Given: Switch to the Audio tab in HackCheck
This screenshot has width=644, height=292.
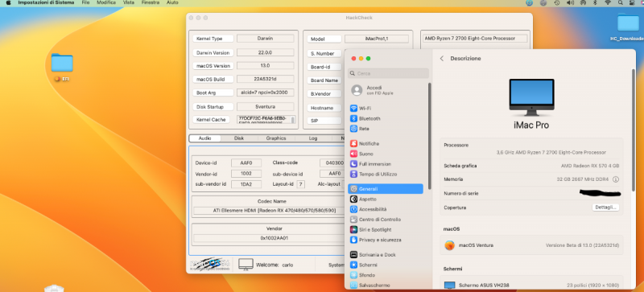Looking at the screenshot, I should click(x=204, y=138).
